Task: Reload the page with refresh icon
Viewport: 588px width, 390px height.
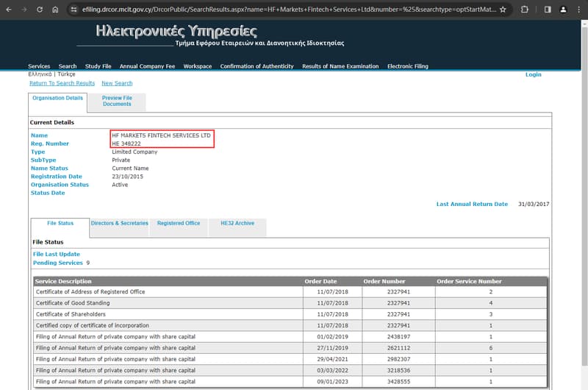Action: click(40, 10)
